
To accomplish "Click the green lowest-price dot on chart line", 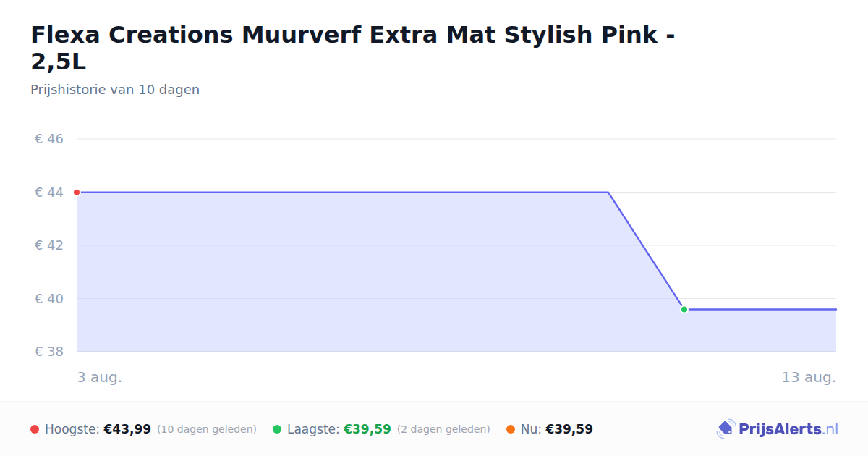I will click(x=684, y=310).
